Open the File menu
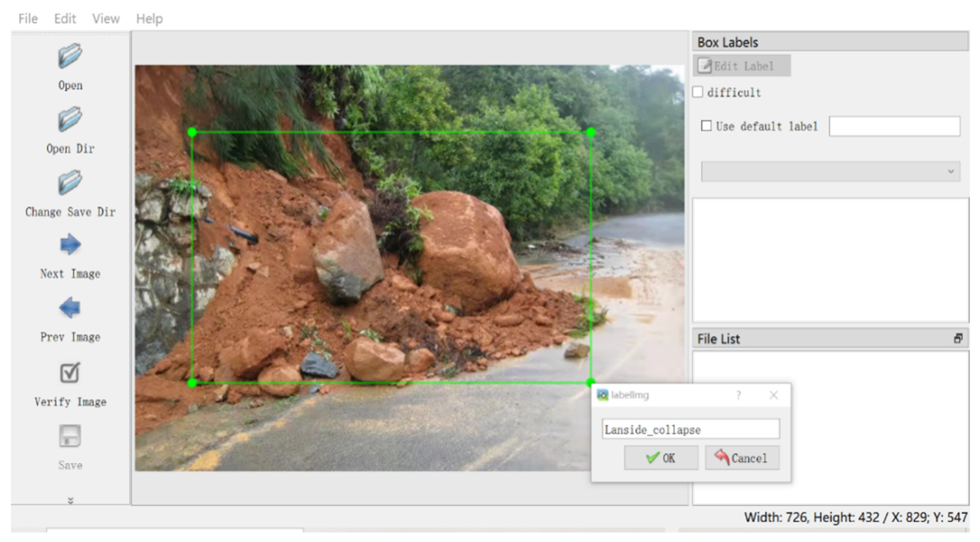The height and width of the screenshot is (542, 980). click(28, 18)
